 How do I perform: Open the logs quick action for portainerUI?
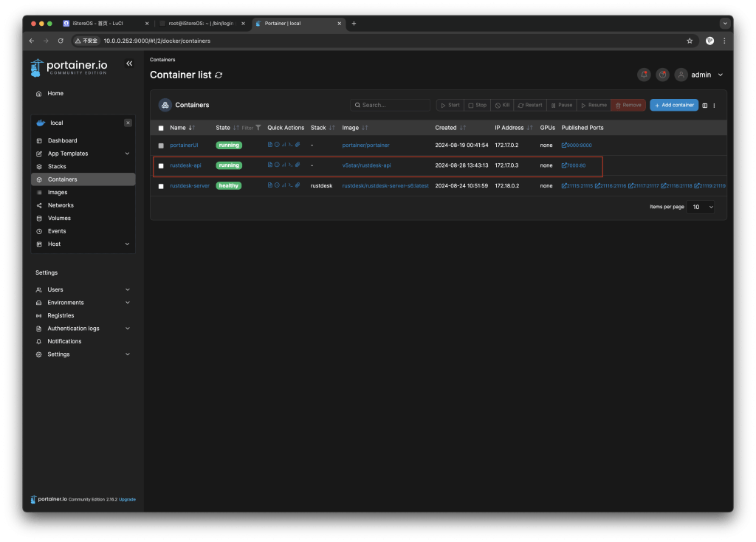click(x=270, y=145)
